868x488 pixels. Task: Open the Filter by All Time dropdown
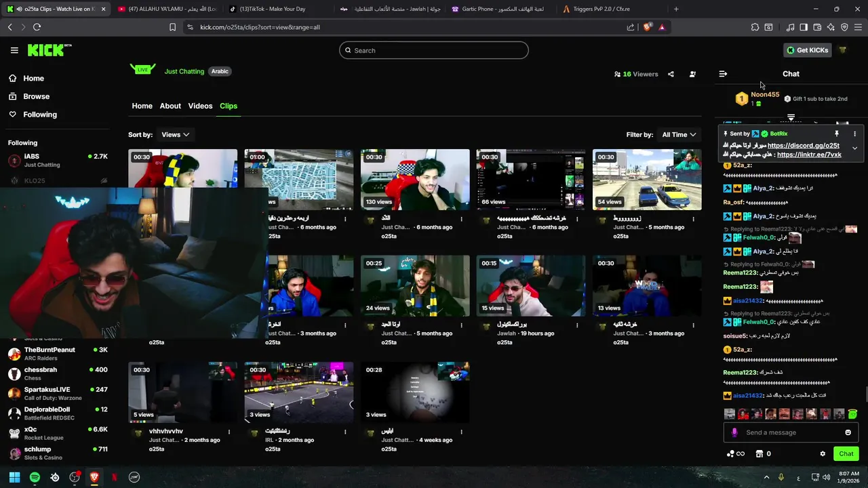tap(679, 135)
